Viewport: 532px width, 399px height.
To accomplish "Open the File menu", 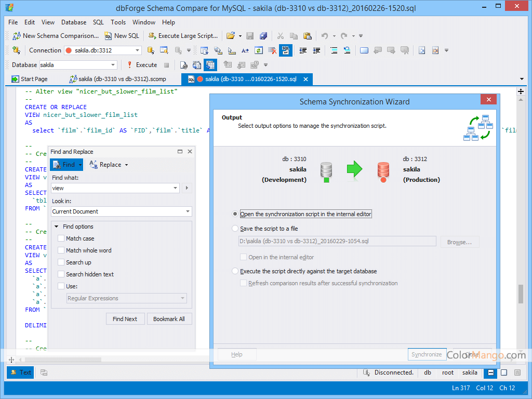I will click(13, 22).
